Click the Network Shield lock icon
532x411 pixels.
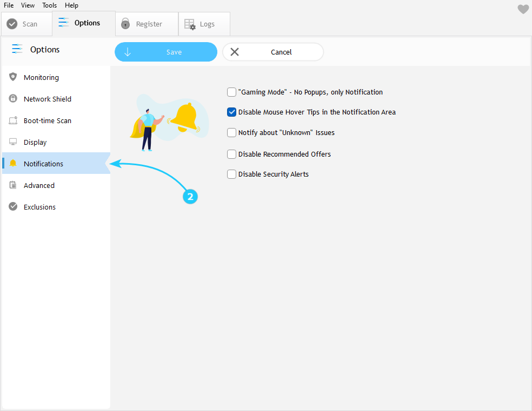[13, 99]
